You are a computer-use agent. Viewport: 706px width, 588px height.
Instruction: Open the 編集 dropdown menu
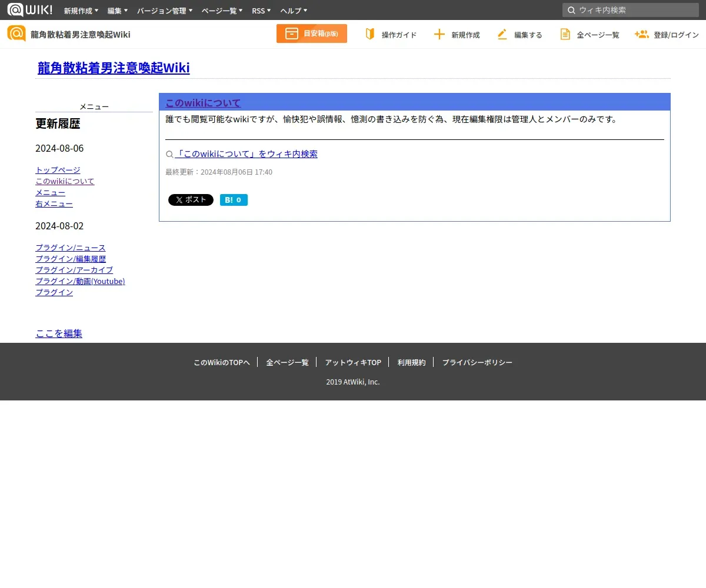click(118, 11)
